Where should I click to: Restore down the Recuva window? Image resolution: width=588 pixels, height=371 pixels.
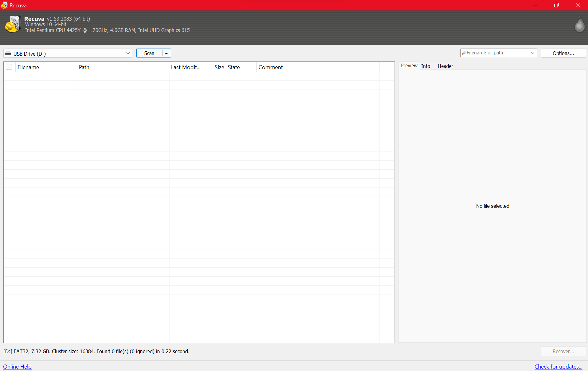(x=556, y=5)
